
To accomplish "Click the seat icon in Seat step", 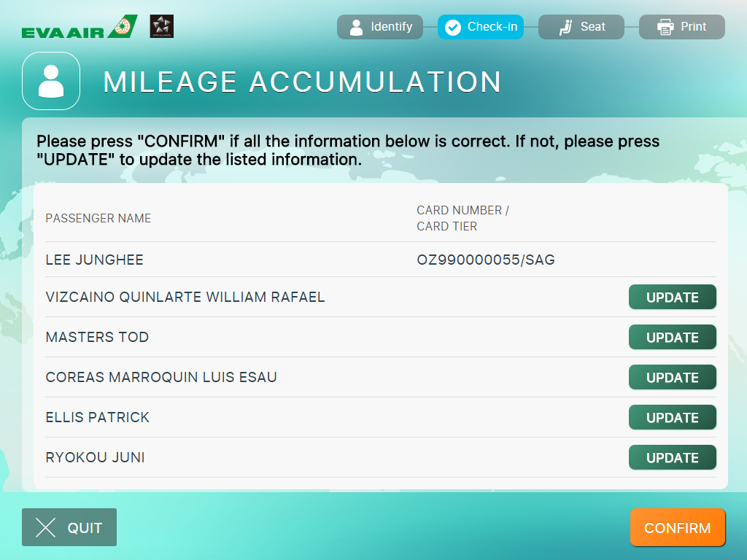I will pos(565,27).
